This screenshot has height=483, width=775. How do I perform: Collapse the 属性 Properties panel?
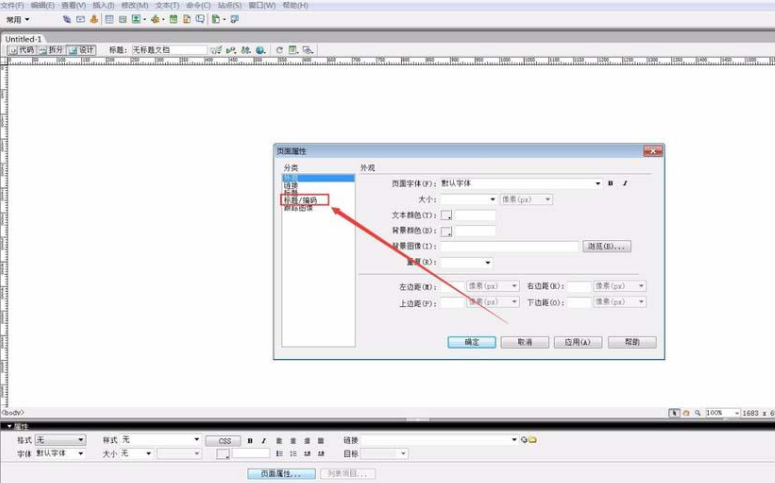click(x=9, y=426)
